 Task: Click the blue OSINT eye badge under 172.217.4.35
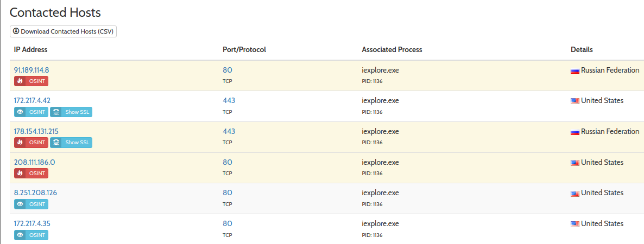pos(31,235)
